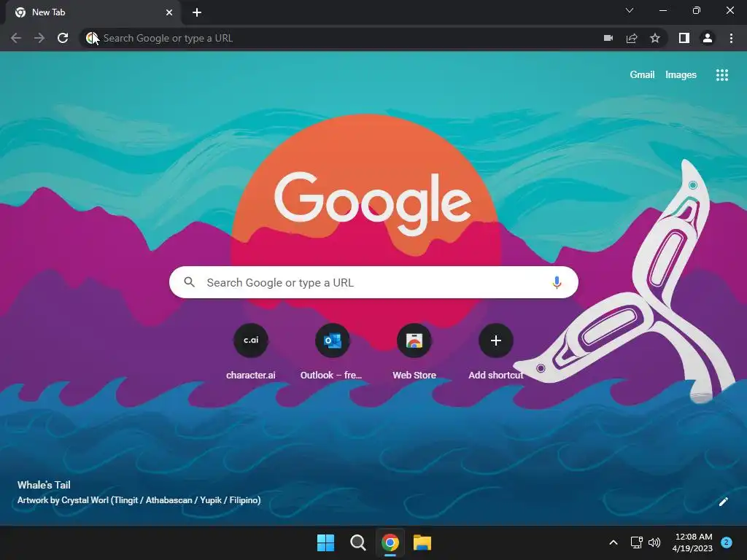This screenshot has width=747, height=560.
Task: Customize this page with pencil icon
Action: click(723, 502)
